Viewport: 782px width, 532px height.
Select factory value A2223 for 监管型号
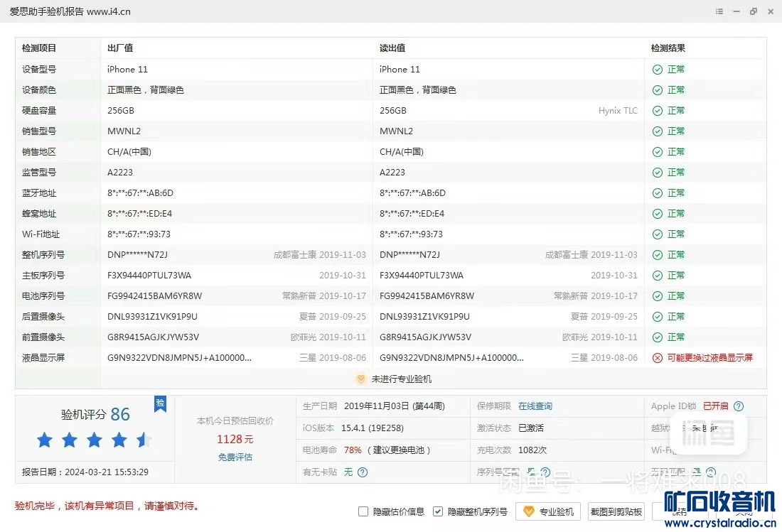(x=120, y=173)
